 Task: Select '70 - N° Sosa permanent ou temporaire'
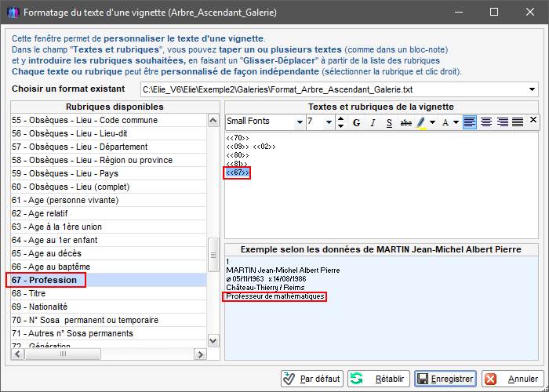pyautogui.click(x=109, y=320)
